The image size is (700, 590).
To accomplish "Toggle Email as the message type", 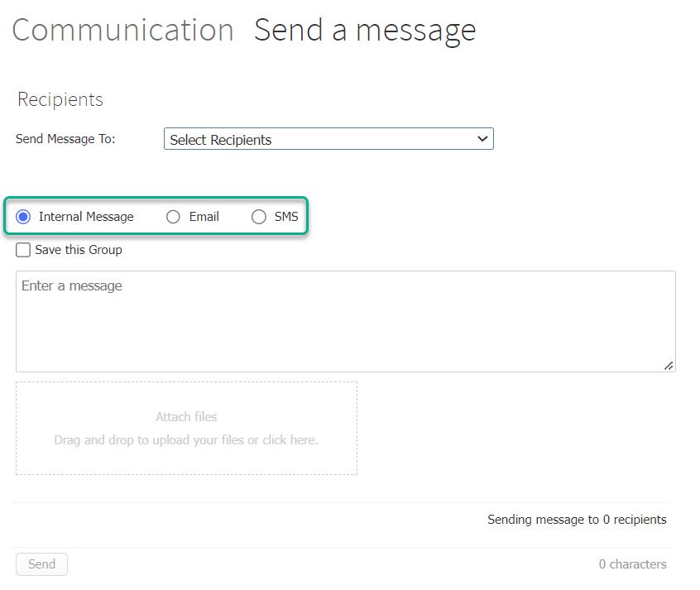I will tap(173, 216).
